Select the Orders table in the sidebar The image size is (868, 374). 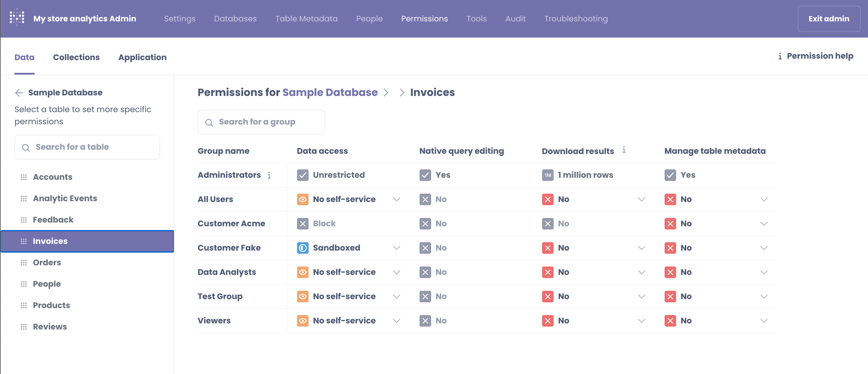pos(47,262)
